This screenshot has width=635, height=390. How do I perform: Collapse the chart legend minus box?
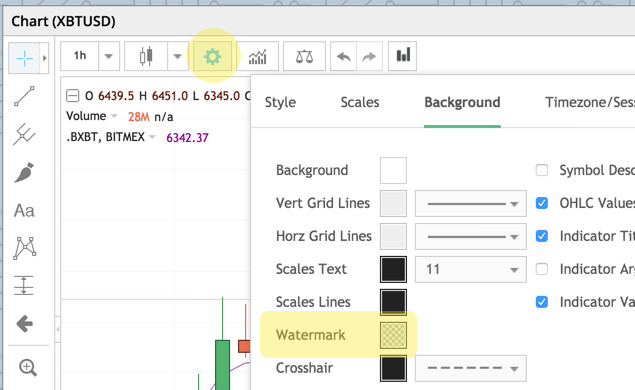[72, 96]
